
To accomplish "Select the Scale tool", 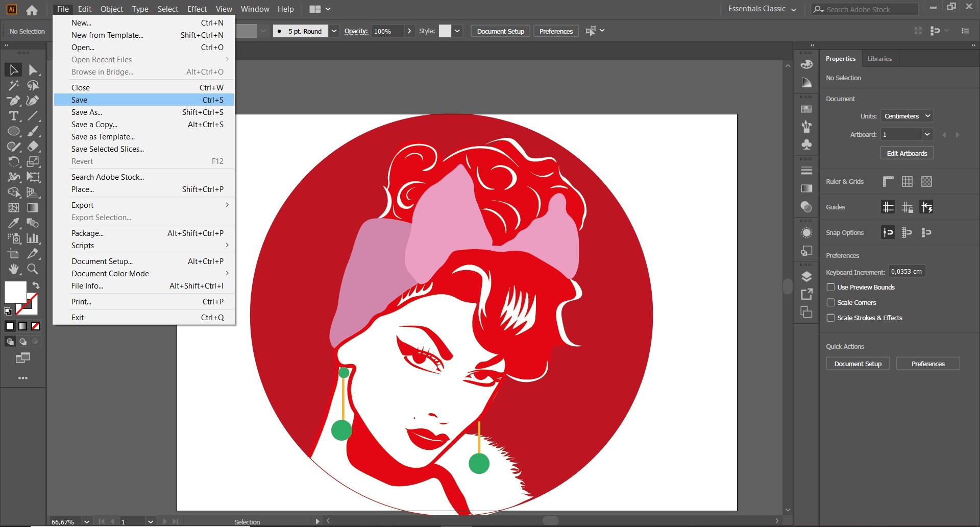I will point(33,162).
